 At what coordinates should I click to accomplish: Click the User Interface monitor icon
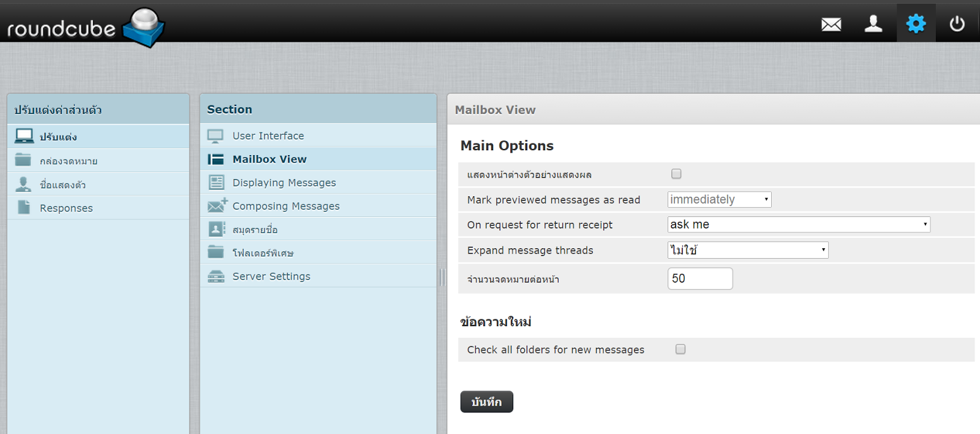[216, 136]
